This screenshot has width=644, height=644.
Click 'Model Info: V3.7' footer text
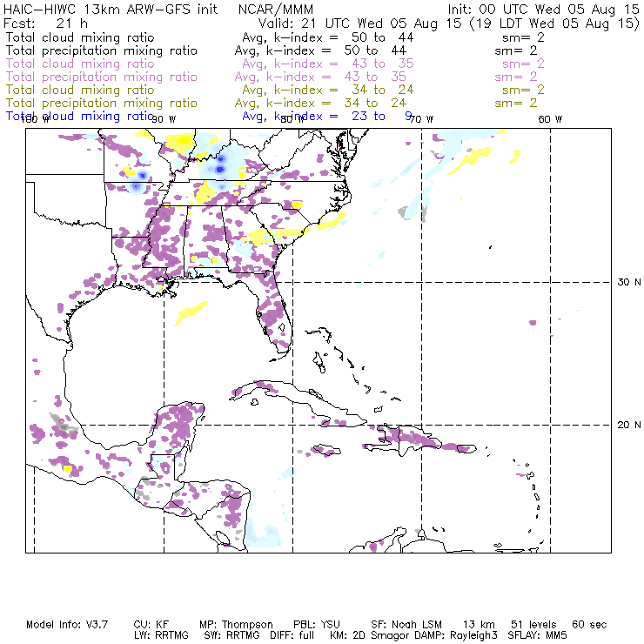point(67,625)
